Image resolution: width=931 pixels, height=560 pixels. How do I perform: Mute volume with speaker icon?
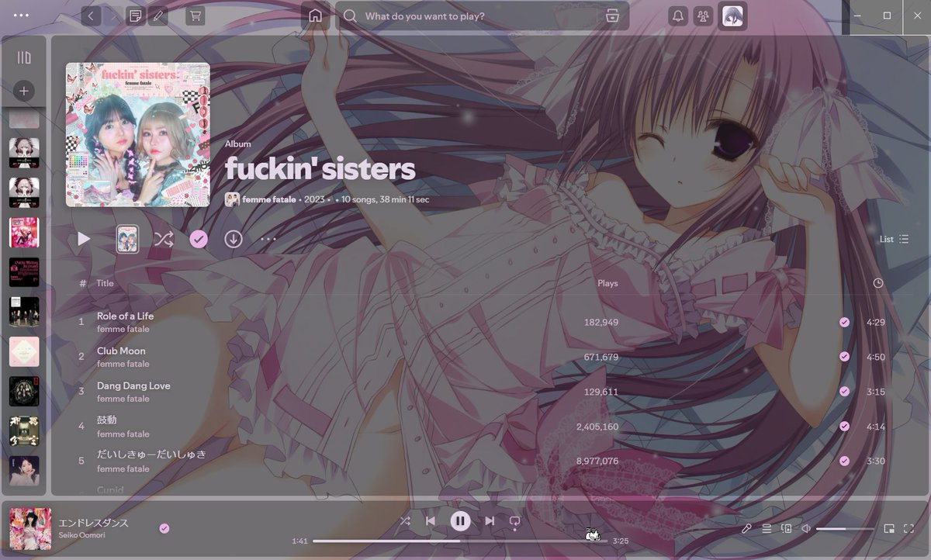pos(806,529)
